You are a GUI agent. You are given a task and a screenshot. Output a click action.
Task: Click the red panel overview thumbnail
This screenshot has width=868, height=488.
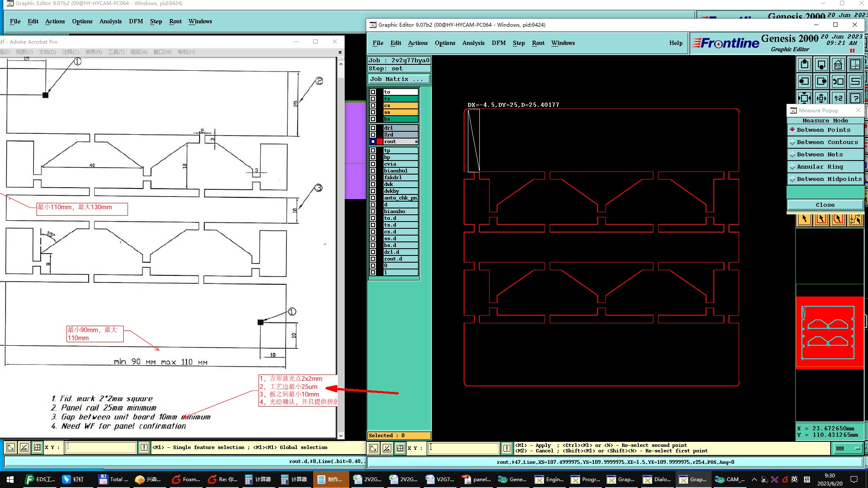point(829,333)
